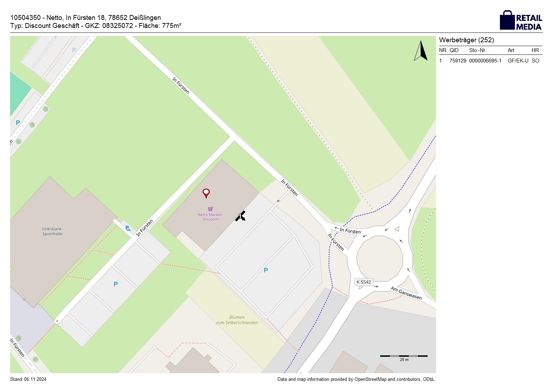
Task: Click the QID column header
Action: [x=454, y=50]
